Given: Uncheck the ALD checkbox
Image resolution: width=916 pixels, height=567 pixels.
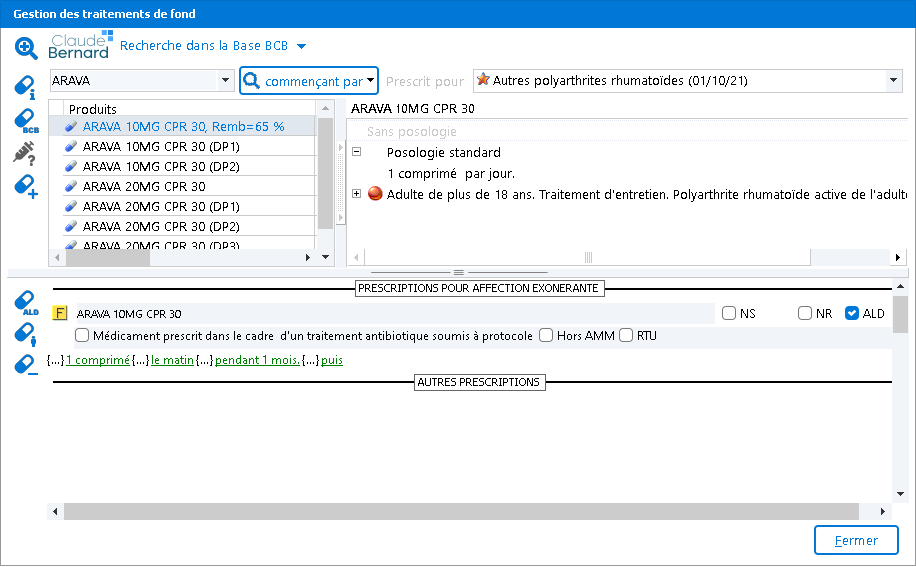Looking at the screenshot, I should (852, 313).
